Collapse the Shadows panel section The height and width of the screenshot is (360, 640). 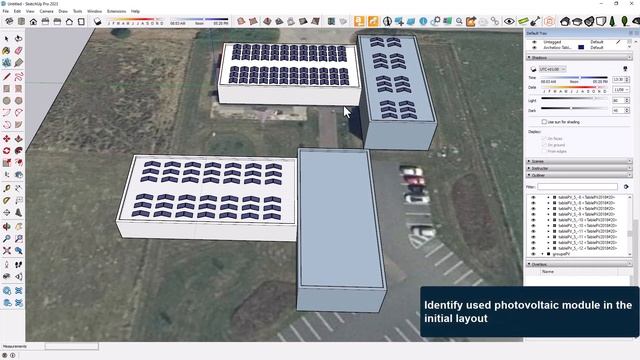click(x=580, y=58)
